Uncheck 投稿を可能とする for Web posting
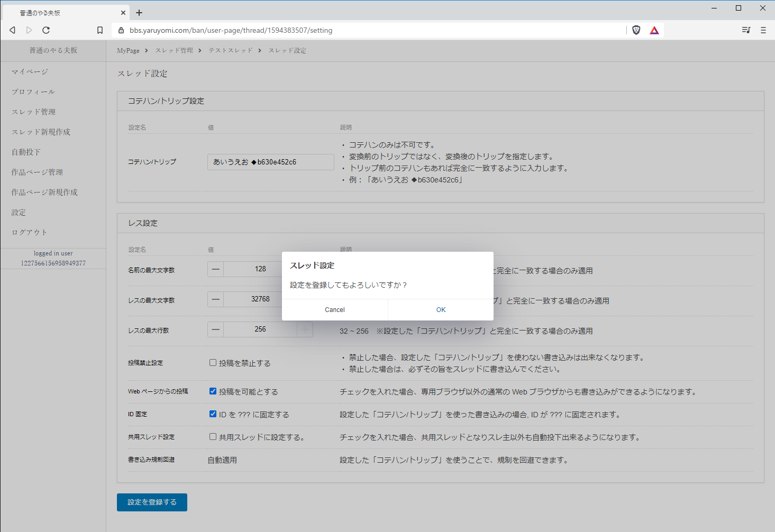The height and width of the screenshot is (532, 775). [213, 391]
